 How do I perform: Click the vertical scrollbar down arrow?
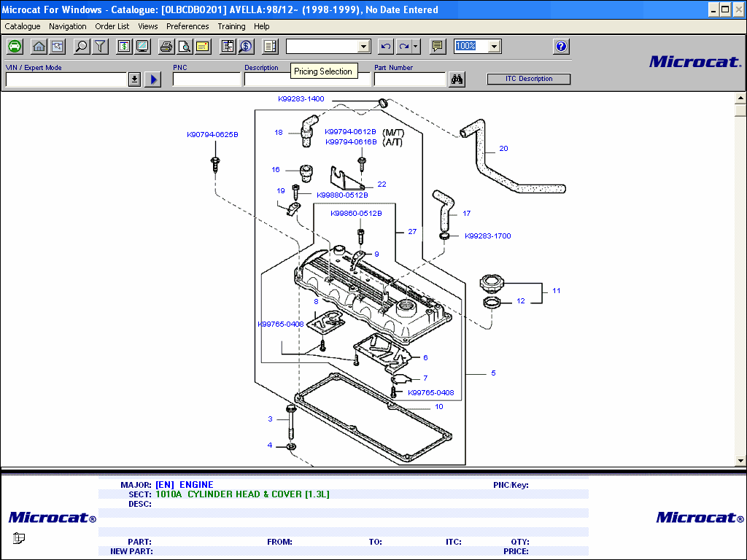[740, 460]
